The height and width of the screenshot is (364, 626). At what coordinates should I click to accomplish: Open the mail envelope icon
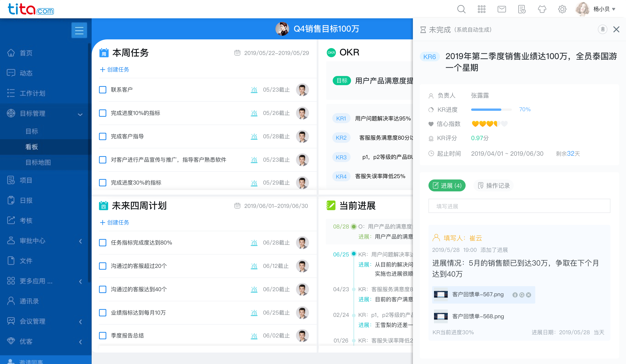point(502,9)
